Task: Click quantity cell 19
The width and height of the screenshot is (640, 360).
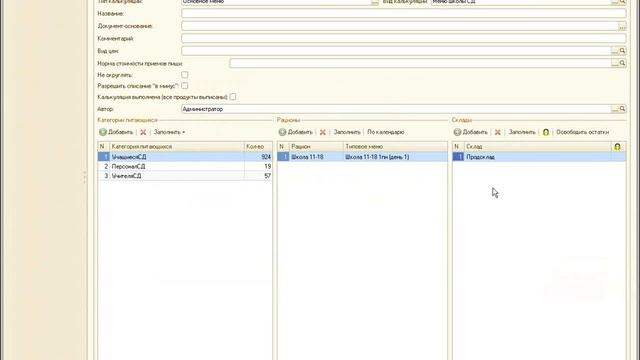Action: tap(258, 167)
